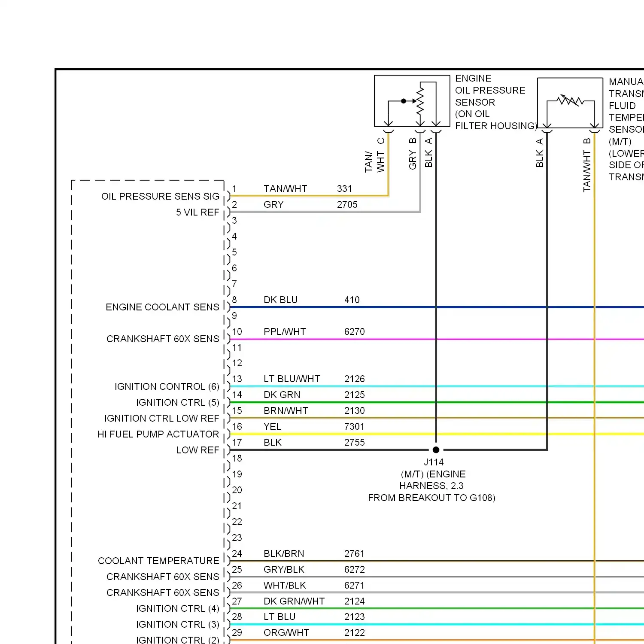
Task: Click 'CRANKSHAFT 60X SENS' label at pin 25
Action: tap(163, 577)
